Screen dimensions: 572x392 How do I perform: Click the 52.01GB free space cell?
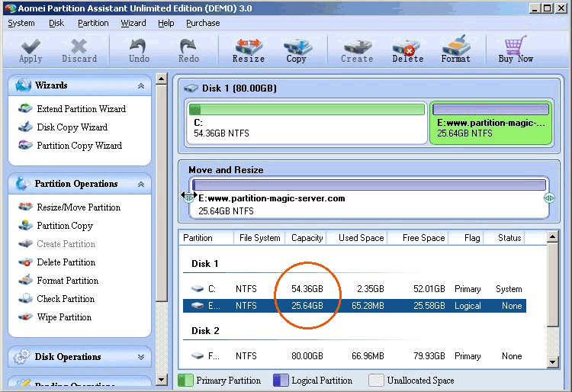pos(429,289)
